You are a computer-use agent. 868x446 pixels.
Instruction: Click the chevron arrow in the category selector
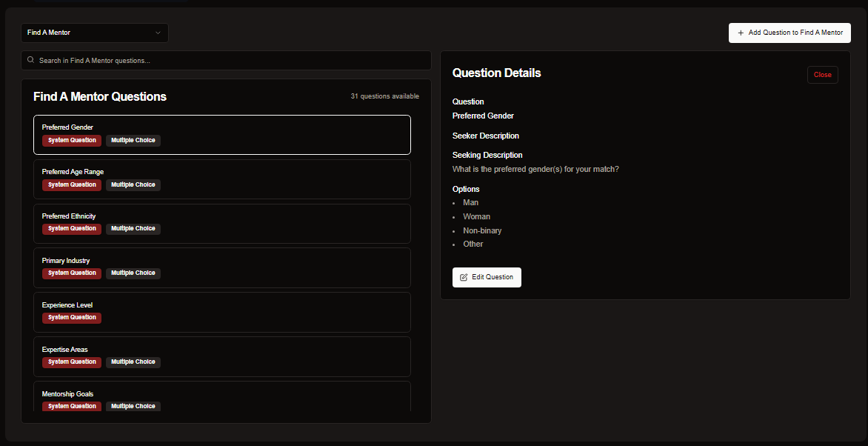click(x=158, y=33)
